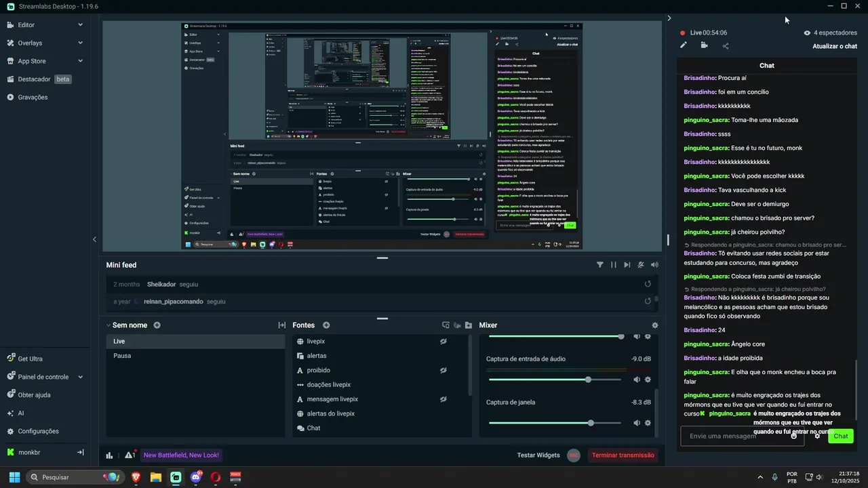Toggle visibility of livepix source
Screen dimensions: 868x488
click(443, 342)
